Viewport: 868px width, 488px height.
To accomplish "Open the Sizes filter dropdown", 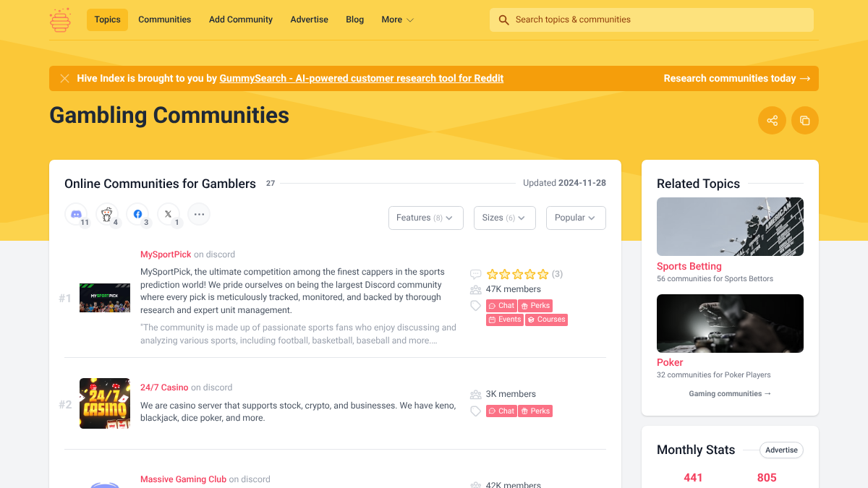I will tap(504, 218).
